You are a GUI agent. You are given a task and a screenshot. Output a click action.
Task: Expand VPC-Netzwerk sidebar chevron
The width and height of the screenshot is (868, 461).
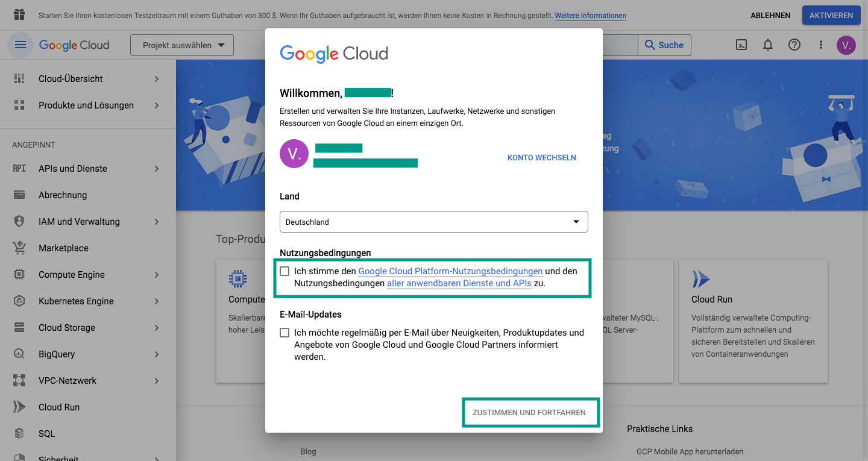(x=157, y=381)
